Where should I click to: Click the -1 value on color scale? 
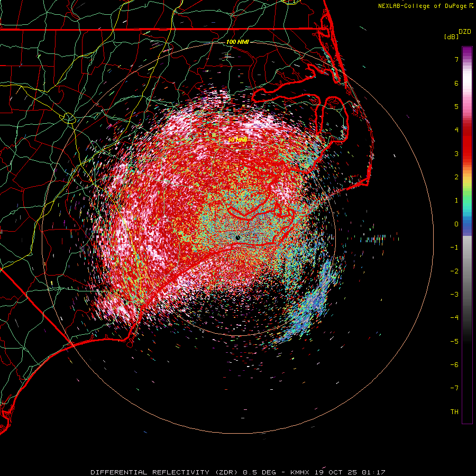pos(454,248)
